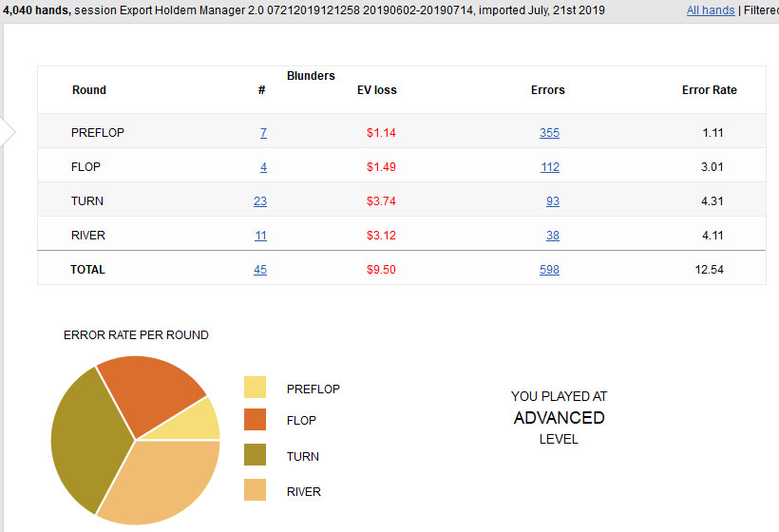Click the RIVER row label in table

click(88, 236)
